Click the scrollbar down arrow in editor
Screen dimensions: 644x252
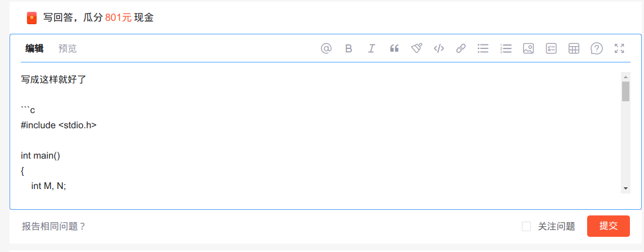[625, 188]
